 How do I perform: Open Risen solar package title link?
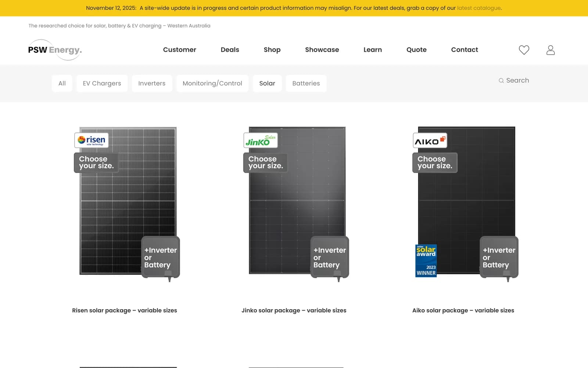pos(125,311)
